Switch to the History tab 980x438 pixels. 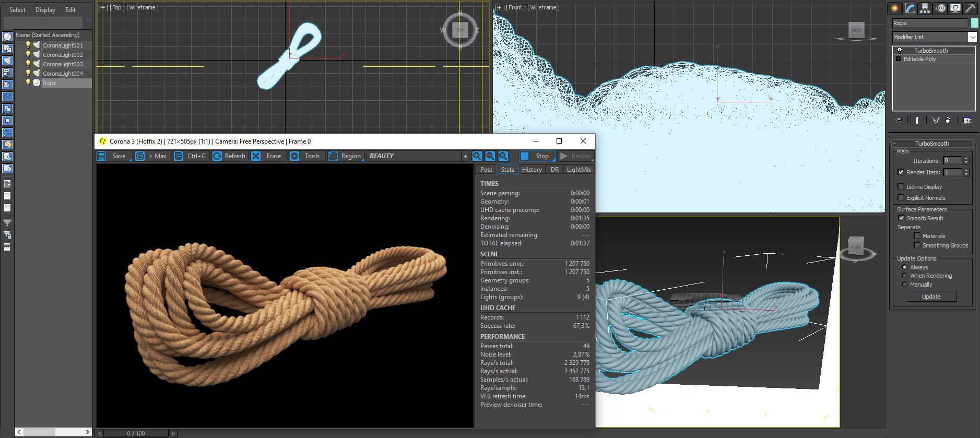coord(532,170)
